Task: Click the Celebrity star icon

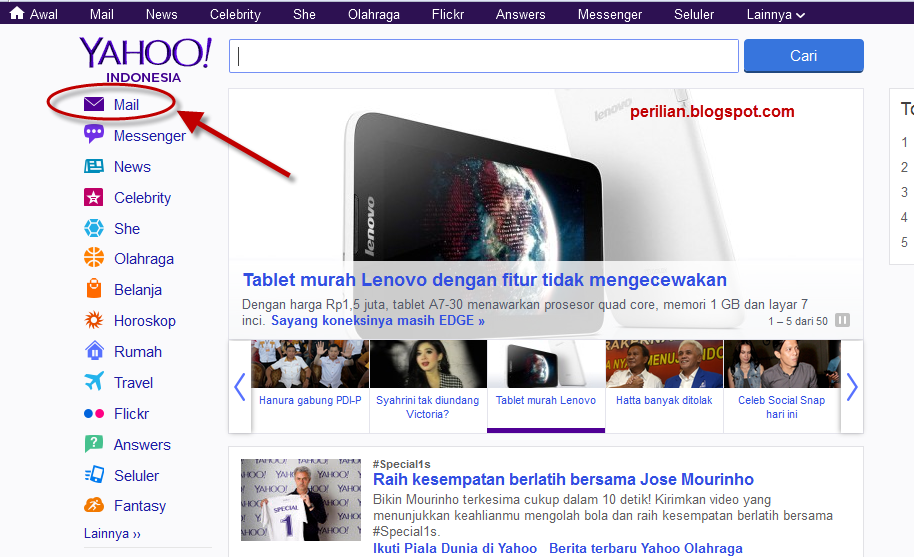Action: tap(94, 198)
